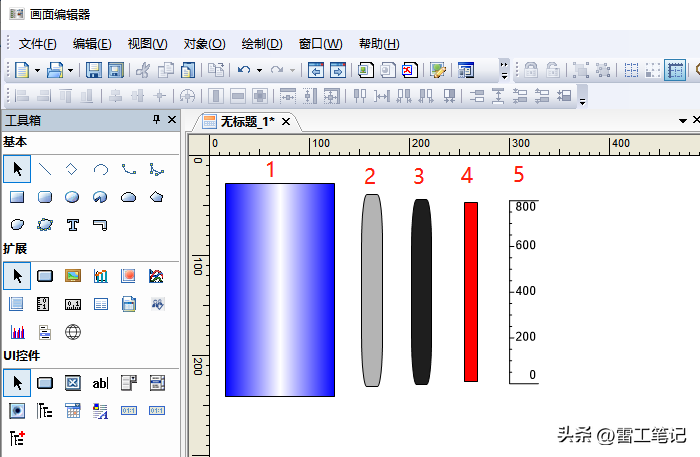The image size is (700, 457).
Task: Switch to the 无标题_1* document tab
Action: (x=247, y=121)
